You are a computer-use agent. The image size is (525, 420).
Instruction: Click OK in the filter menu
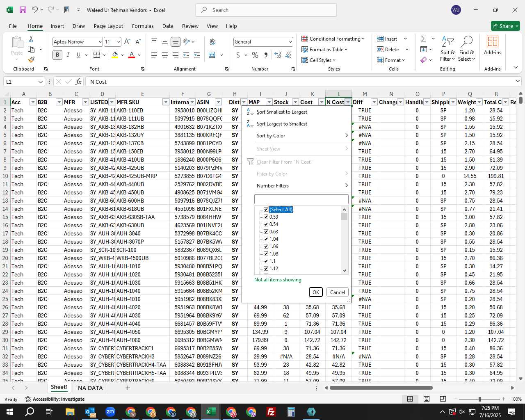coord(315,292)
